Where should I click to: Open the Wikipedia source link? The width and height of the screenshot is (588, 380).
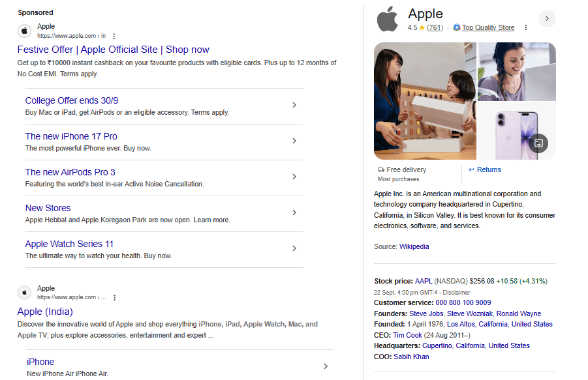point(414,246)
